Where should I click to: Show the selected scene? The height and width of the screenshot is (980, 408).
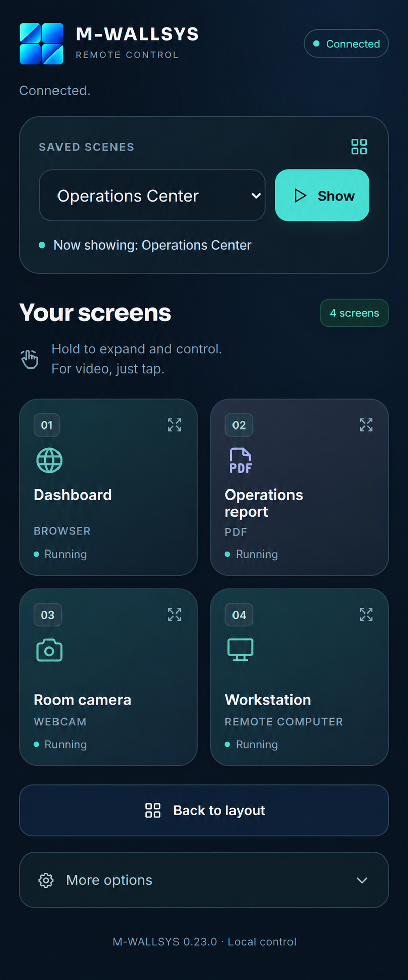pyautogui.click(x=322, y=196)
